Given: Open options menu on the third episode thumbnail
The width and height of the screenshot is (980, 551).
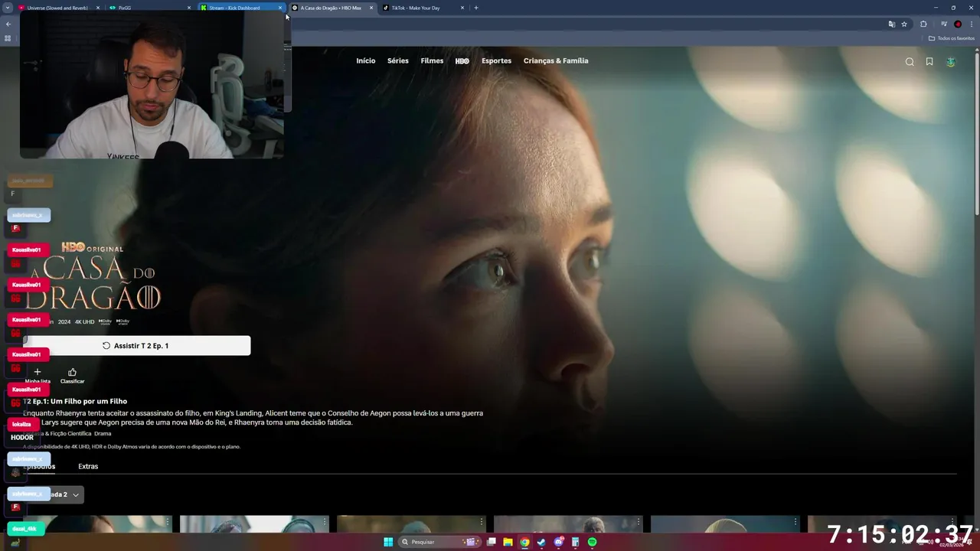Looking at the screenshot, I should click(481, 522).
